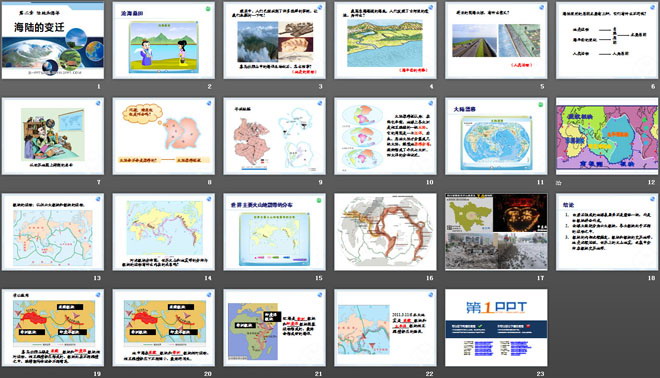Viewport: 660px width, 378px height.
Task: Select the 世界主要火山地震带的分布 slide
Action: [274, 232]
